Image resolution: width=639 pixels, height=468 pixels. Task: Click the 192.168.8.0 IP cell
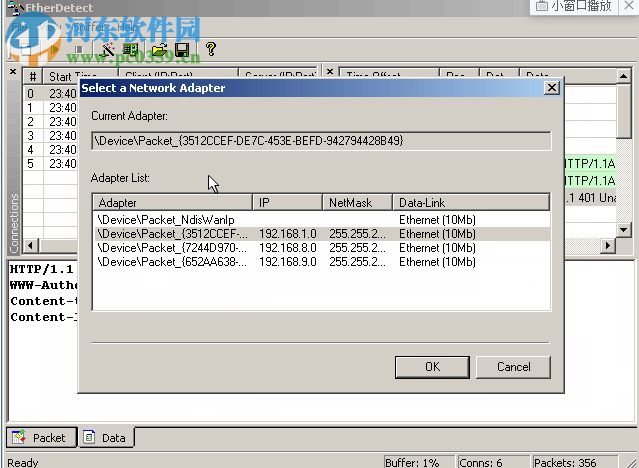[x=288, y=248]
